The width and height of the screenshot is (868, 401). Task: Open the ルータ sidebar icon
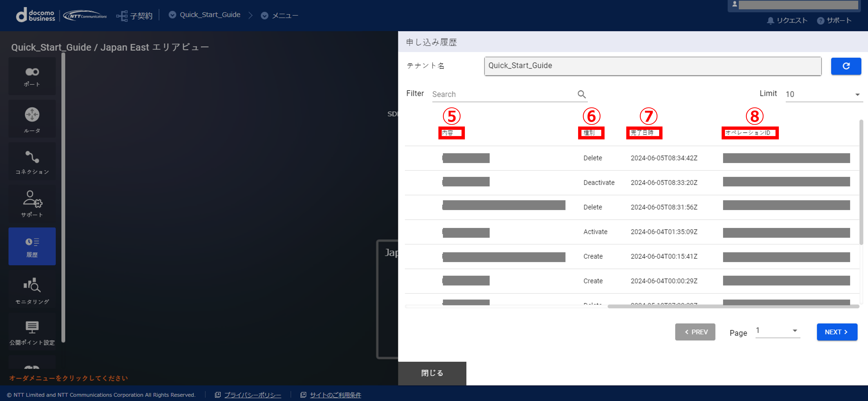tap(32, 119)
